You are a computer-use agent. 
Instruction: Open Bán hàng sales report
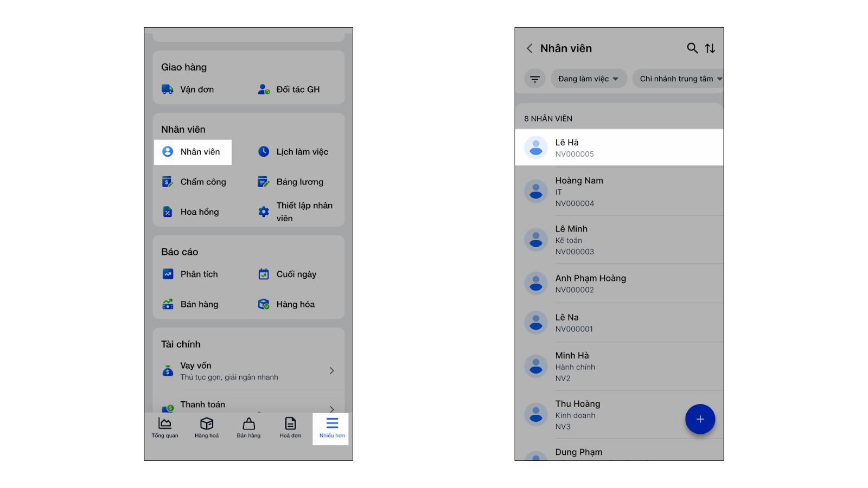click(190, 304)
